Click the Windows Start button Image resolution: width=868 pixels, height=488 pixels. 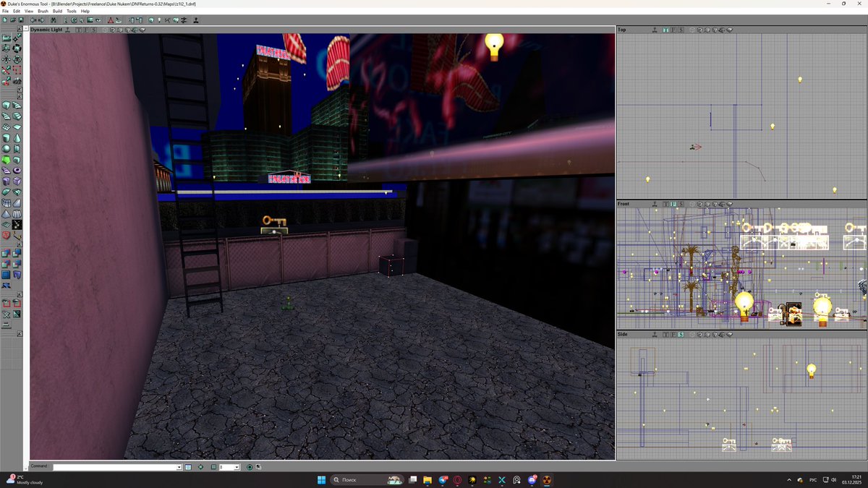pos(321,479)
